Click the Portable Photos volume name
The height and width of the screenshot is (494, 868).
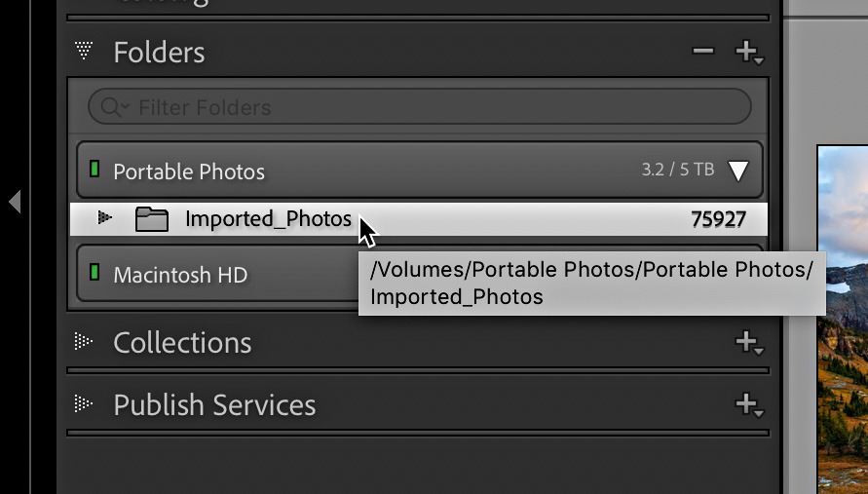click(189, 171)
